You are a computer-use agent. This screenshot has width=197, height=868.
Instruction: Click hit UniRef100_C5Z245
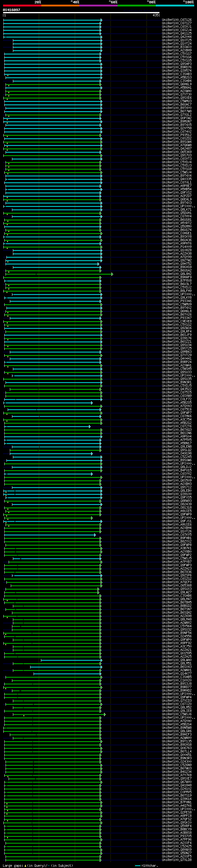tap(177, 457)
